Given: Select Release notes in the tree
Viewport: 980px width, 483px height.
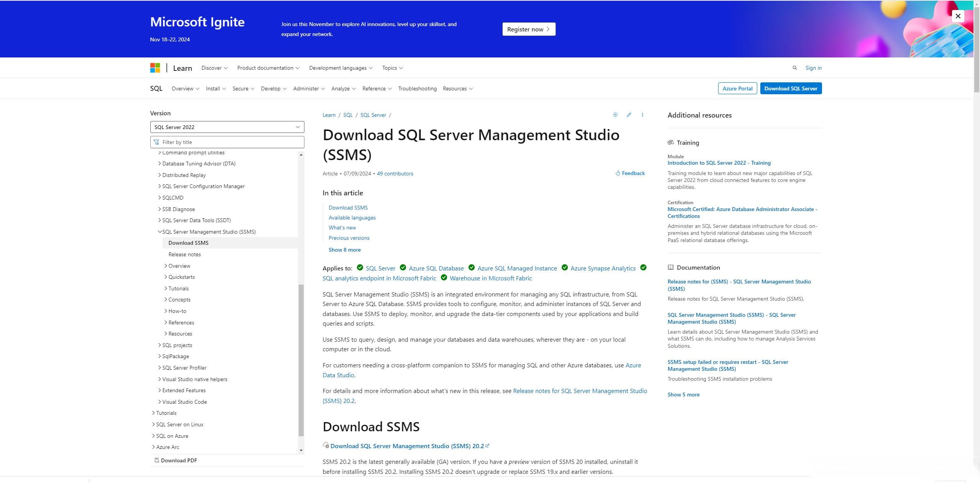Looking at the screenshot, I should (184, 254).
